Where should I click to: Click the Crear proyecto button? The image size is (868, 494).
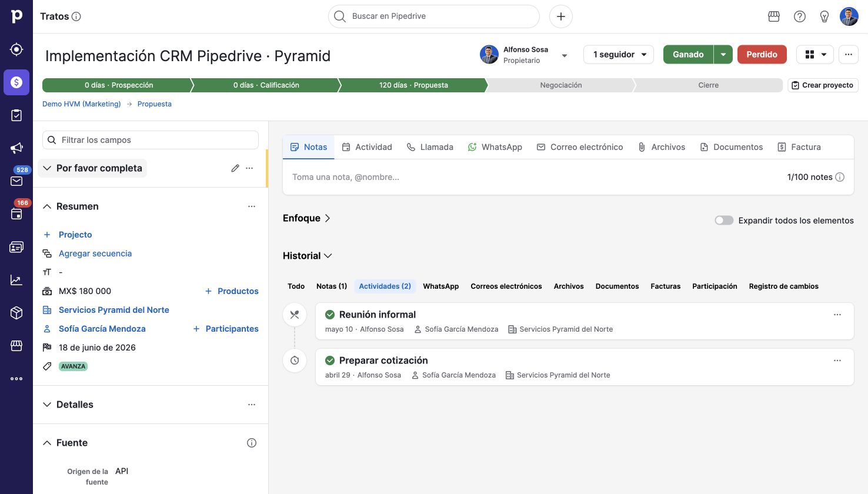823,85
